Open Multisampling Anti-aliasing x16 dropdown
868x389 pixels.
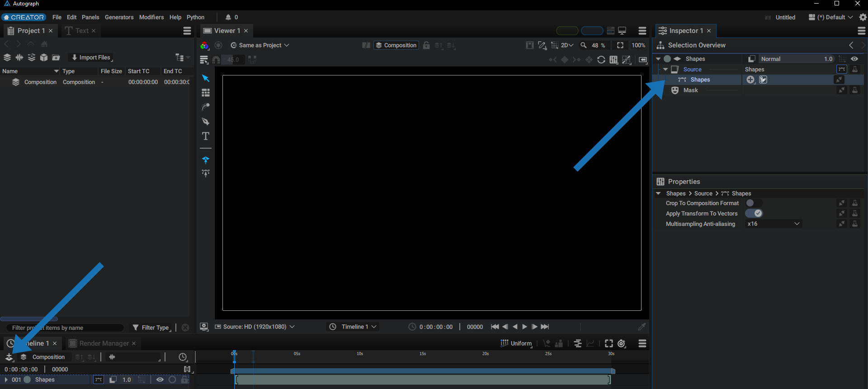[774, 224]
